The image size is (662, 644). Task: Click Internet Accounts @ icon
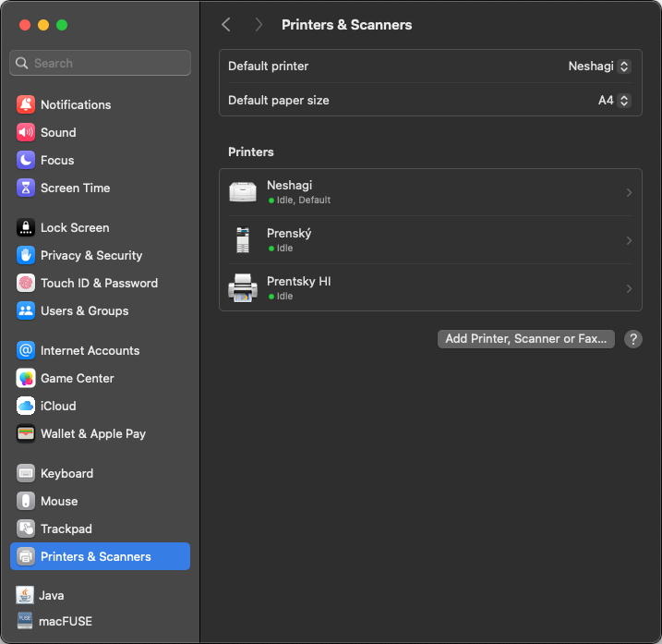point(26,351)
